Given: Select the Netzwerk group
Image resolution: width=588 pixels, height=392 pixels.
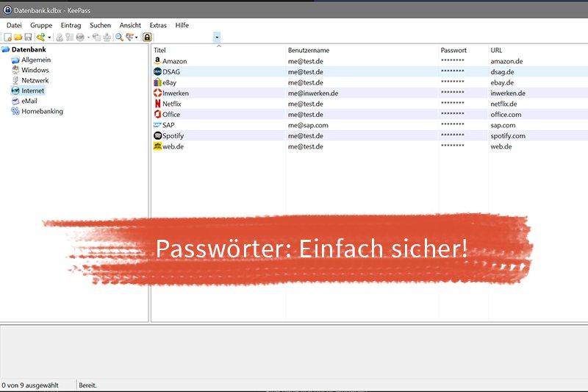Looking at the screenshot, I should tap(35, 80).
